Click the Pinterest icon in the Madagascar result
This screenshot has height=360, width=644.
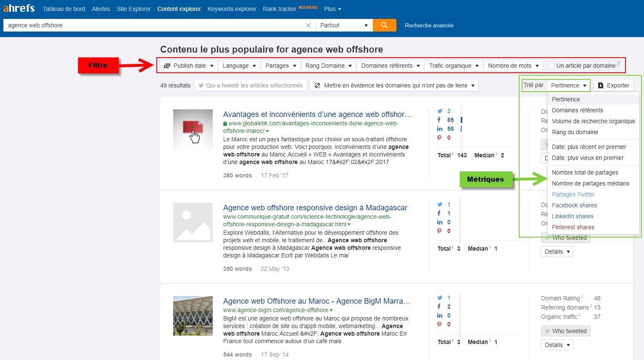click(439, 231)
